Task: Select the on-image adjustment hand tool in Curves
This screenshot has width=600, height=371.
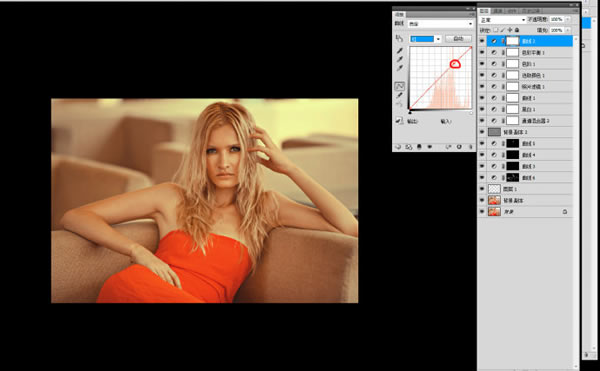Action: pyautogui.click(x=399, y=38)
